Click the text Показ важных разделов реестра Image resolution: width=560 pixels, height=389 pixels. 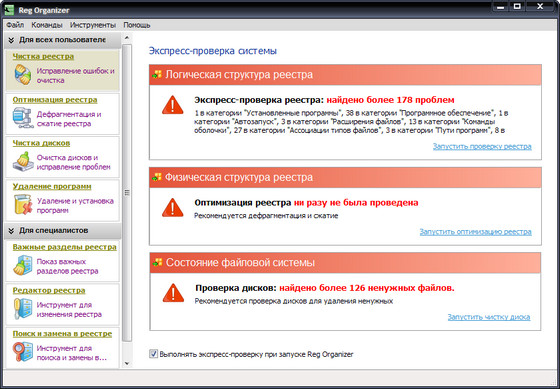[68, 266]
